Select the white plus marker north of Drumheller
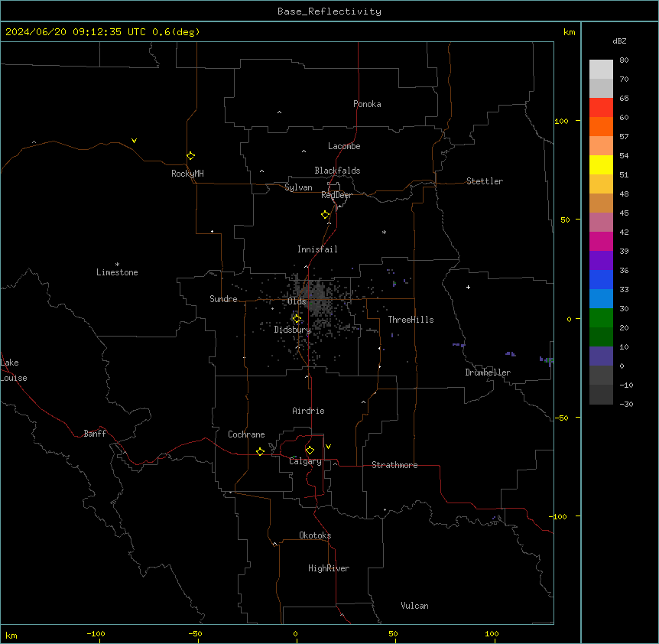659x644 pixels. [468, 287]
